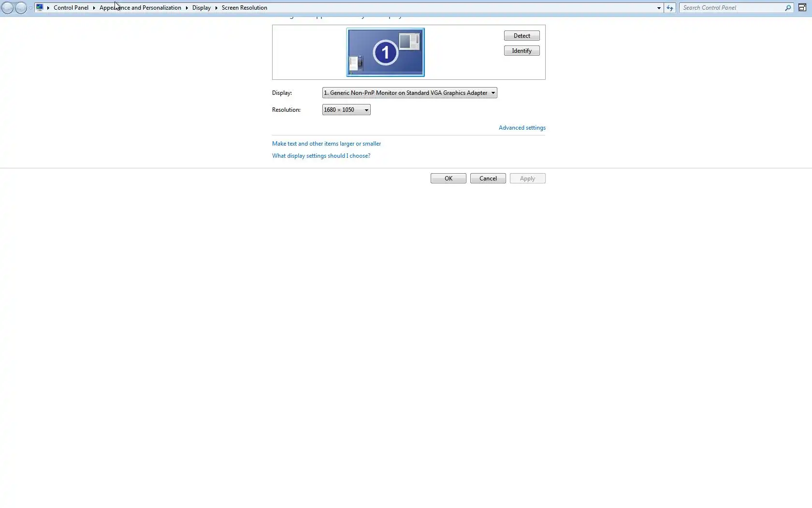Click the Cancel button
The width and height of the screenshot is (812, 508).
pos(488,179)
